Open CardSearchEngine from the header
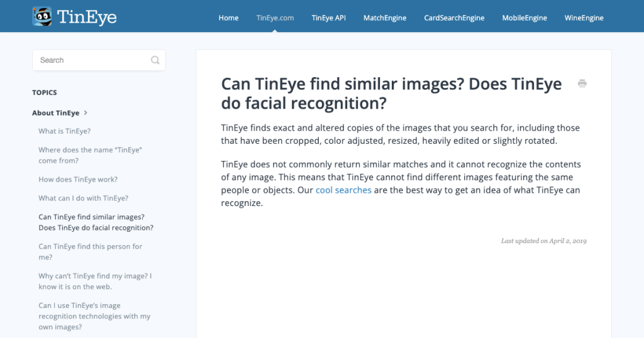Viewport: 644px width, 338px height. click(x=454, y=18)
